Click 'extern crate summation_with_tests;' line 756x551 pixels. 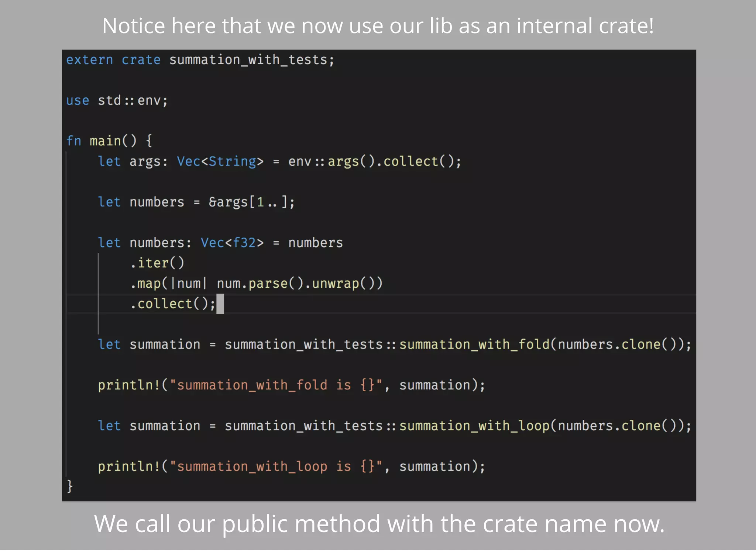click(200, 60)
